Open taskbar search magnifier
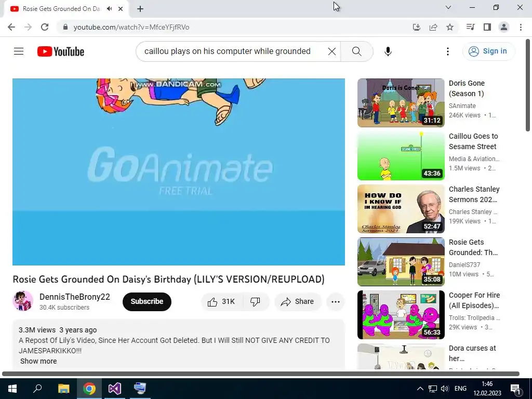Image resolution: width=532 pixels, height=399 pixels. click(37, 389)
